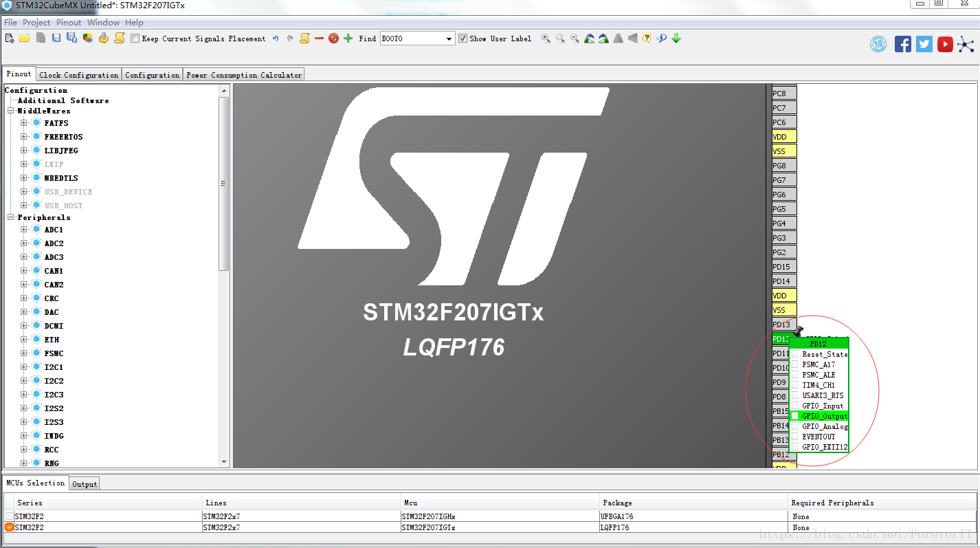Click the green down arrow update icon
The image size is (980, 548).
[676, 39]
